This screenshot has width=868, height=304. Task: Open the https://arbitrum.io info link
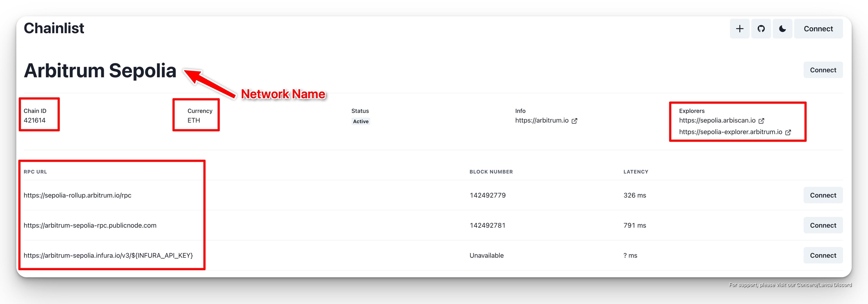542,120
